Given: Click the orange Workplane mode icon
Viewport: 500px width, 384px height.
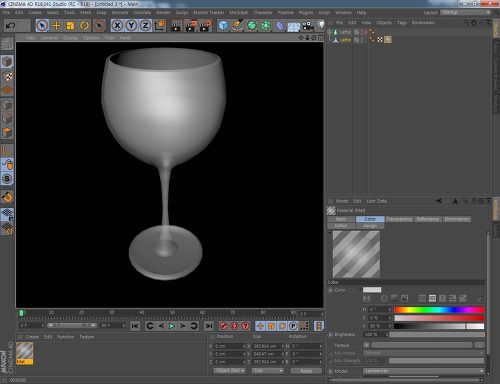Looking at the screenshot, I should point(7,91).
